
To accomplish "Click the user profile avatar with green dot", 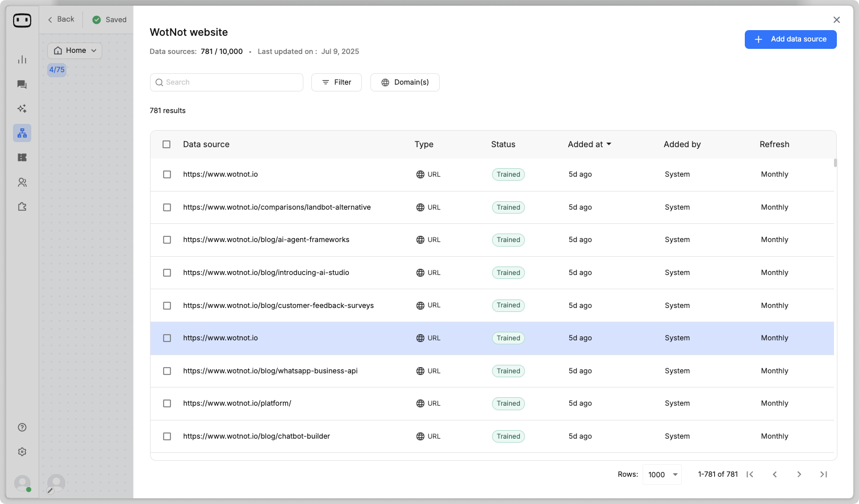I will point(22,484).
